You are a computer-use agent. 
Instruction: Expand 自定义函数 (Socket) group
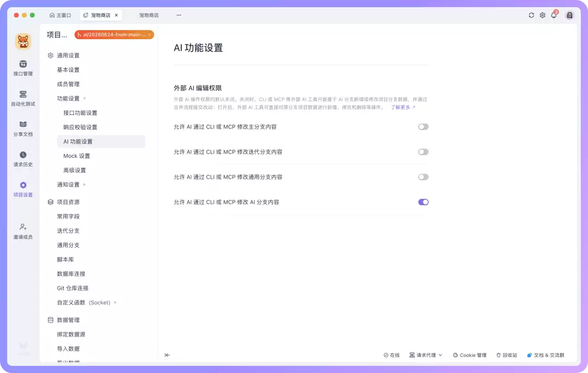point(115,303)
